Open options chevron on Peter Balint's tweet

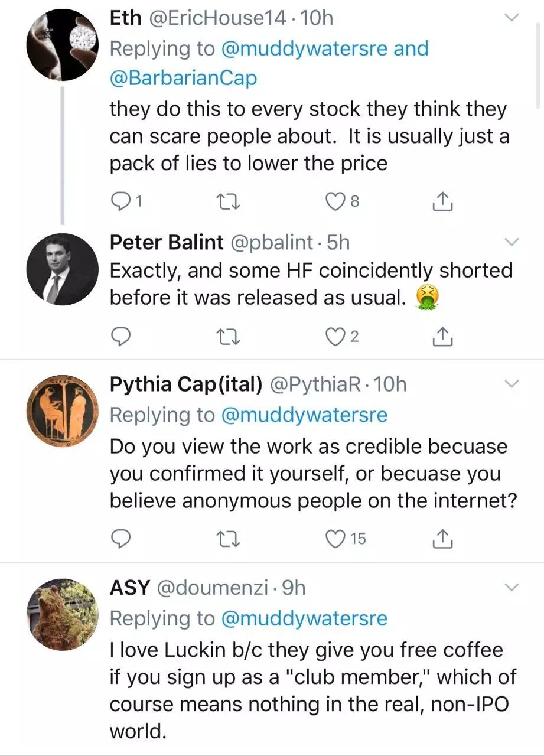point(512,242)
